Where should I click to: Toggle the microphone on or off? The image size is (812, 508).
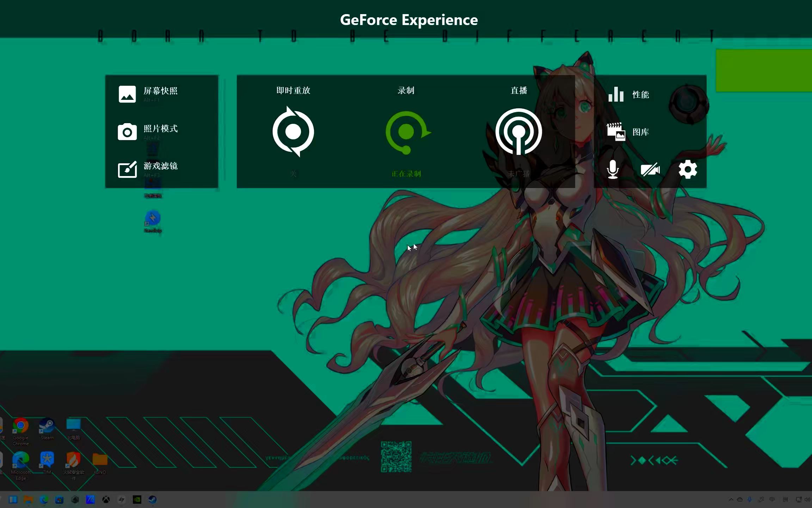pyautogui.click(x=613, y=170)
